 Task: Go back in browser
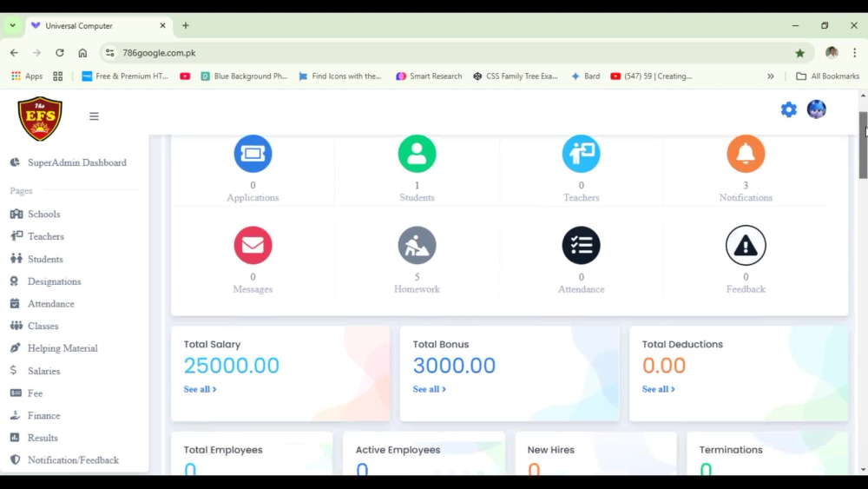click(x=14, y=53)
